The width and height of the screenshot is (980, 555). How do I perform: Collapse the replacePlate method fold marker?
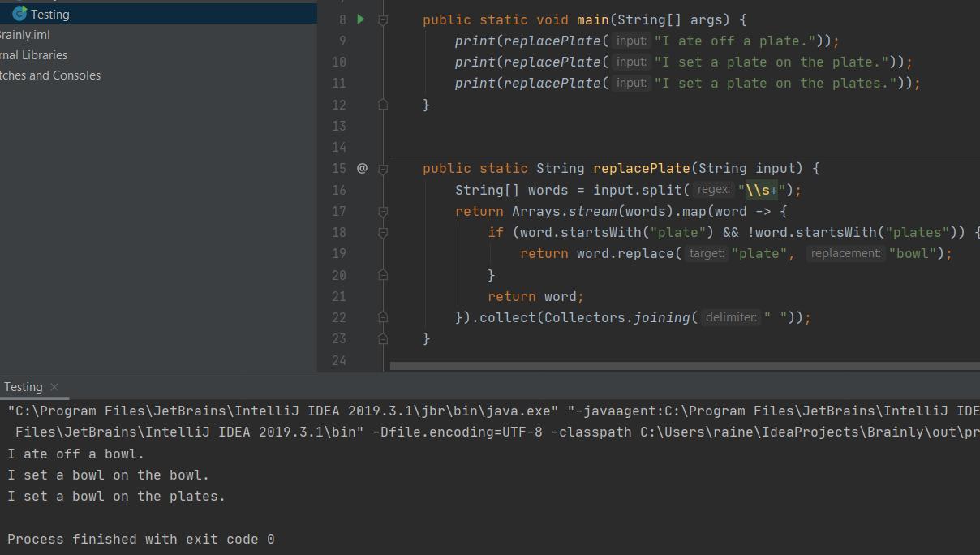pos(383,169)
